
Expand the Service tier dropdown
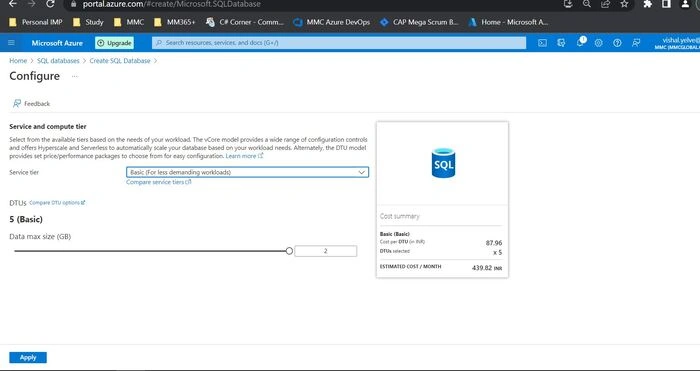coord(247,172)
